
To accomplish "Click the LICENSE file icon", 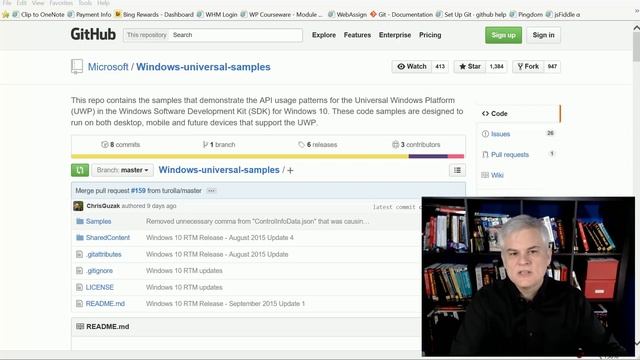I will click(79, 287).
